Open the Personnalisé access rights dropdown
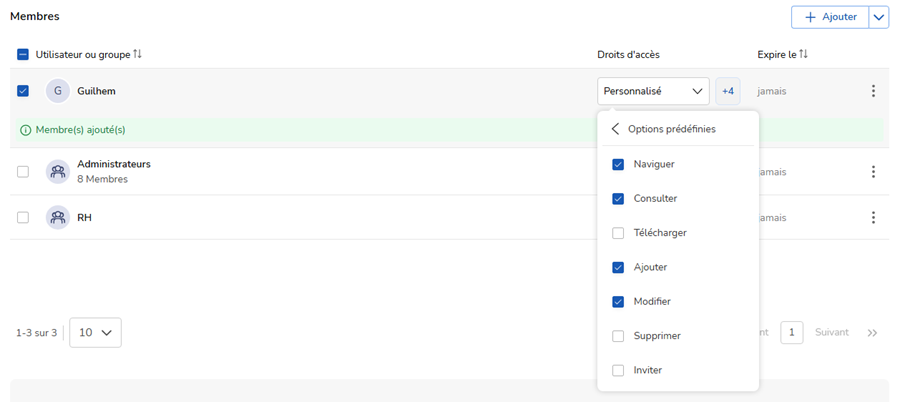 [653, 91]
